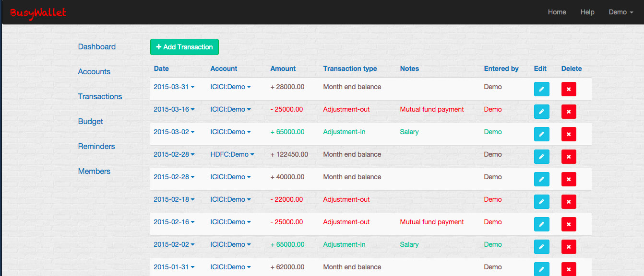Go to Home in the top navbar
Screen dimensions: 644x276
(x=557, y=12)
